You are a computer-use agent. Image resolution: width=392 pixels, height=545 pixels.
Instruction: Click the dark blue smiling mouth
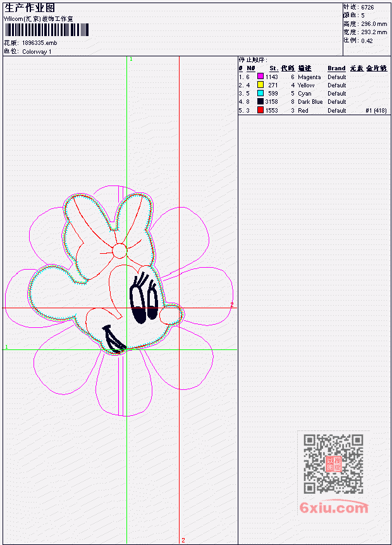[x=114, y=339]
